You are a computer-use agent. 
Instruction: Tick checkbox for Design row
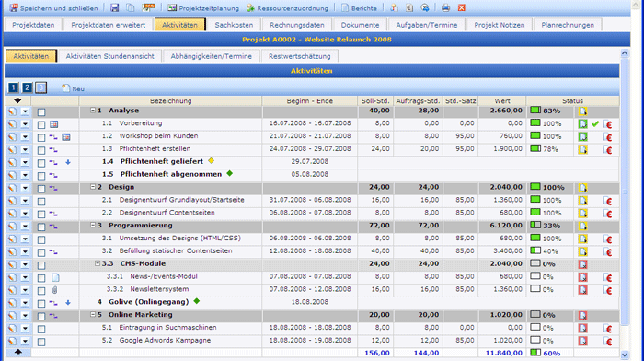[x=41, y=188]
